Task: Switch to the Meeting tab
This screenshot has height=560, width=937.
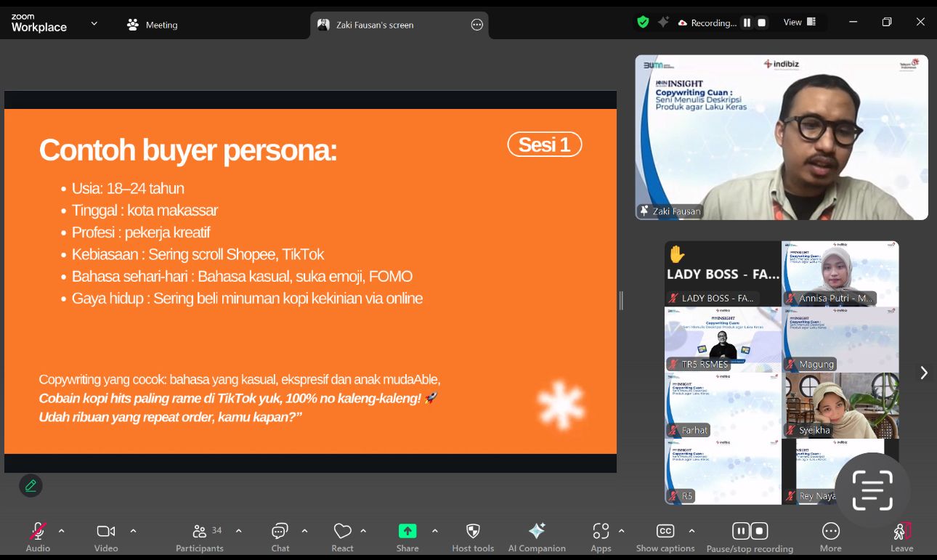Action: (x=153, y=24)
